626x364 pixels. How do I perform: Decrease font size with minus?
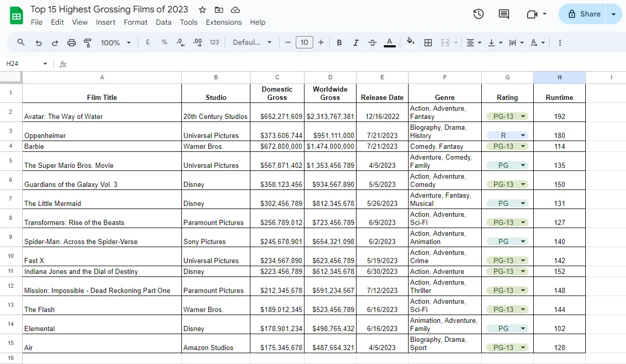click(x=288, y=42)
